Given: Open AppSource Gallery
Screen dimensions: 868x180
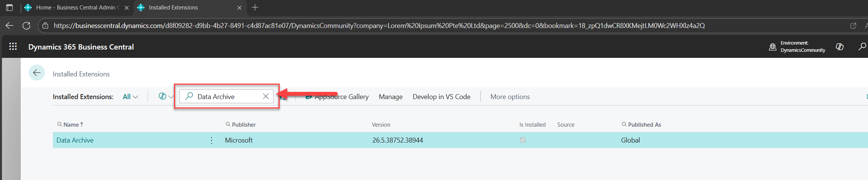Looking at the screenshot, I should point(337,97).
